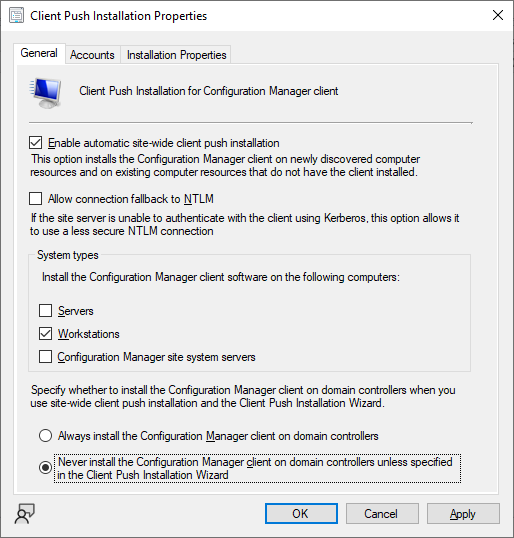Uncheck the Workstations checkbox
This screenshot has height=538, width=514.
coord(45,334)
